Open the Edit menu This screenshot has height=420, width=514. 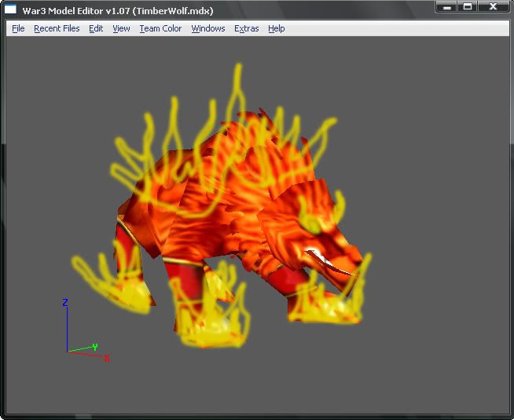coord(96,28)
